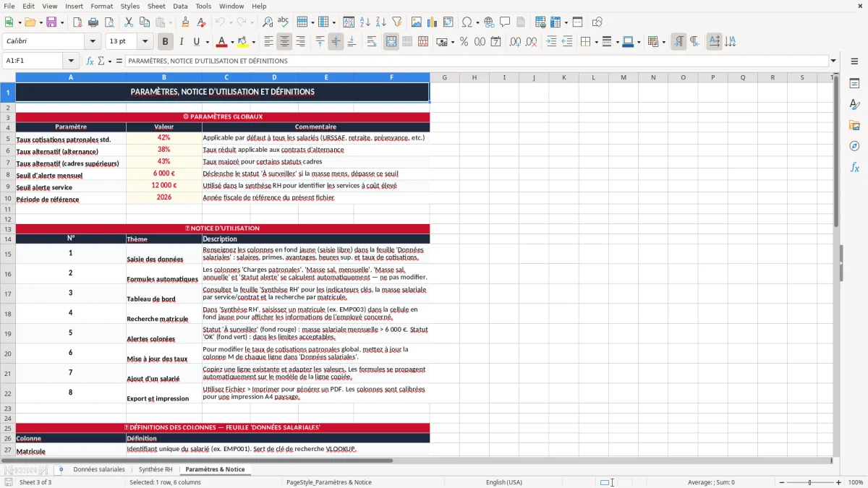This screenshot has height=488, width=868.
Task: Open the Format menu
Action: (101, 6)
